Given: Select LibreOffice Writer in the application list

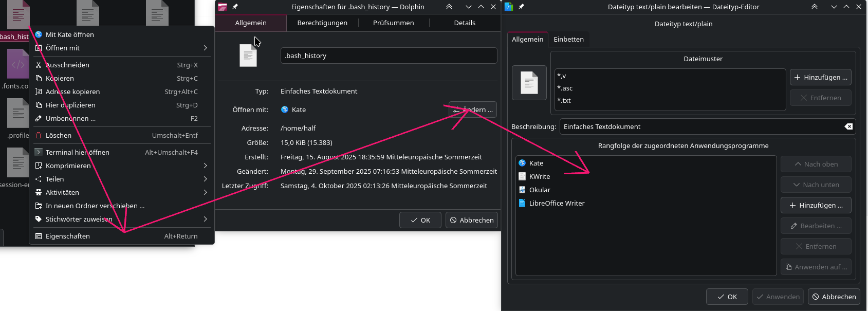Looking at the screenshot, I should click(x=557, y=203).
